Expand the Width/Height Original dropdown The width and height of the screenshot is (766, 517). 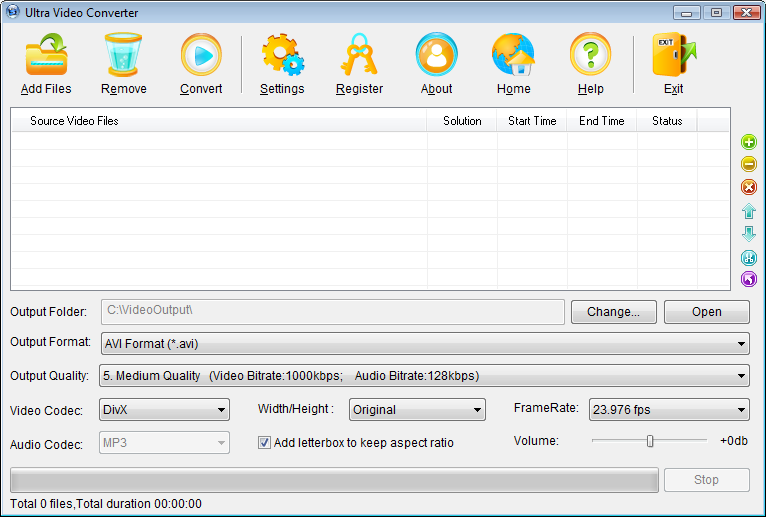pyautogui.click(x=417, y=409)
